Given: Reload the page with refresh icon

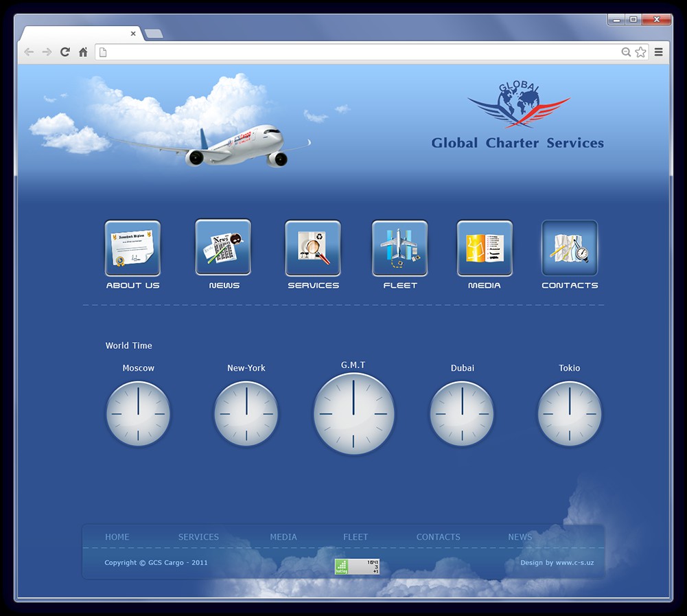Looking at the screenshot, I should point(65,52).
